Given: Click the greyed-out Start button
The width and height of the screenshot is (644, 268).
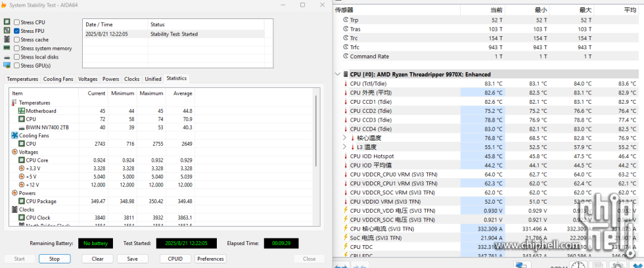Looking at the screenshot, I should pos(19,259).
